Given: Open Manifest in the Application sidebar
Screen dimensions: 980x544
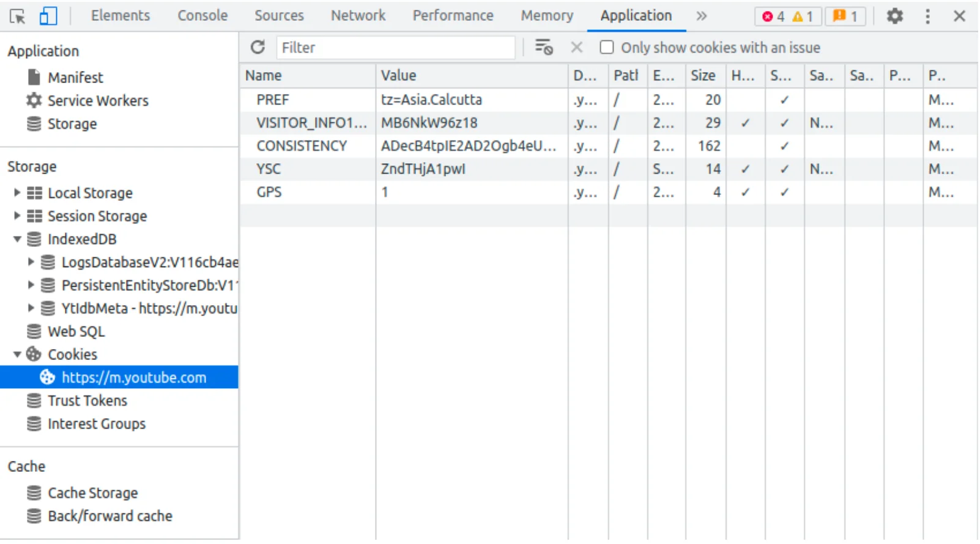Looking at the screenshot, I should pos(75,78).
